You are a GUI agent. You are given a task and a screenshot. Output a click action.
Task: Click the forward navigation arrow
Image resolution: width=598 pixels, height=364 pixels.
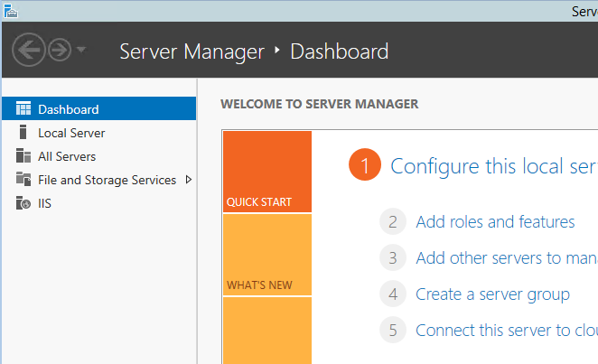click(60, 50)
